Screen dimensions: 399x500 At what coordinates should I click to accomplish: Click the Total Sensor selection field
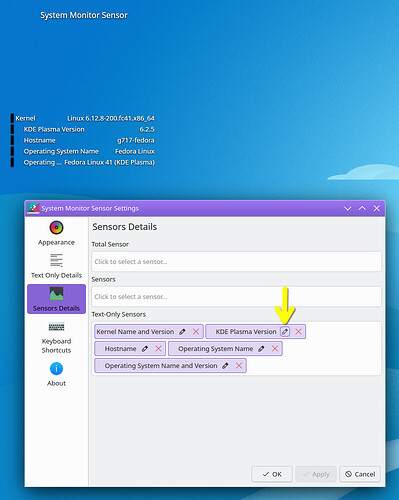tap(236, 262)
